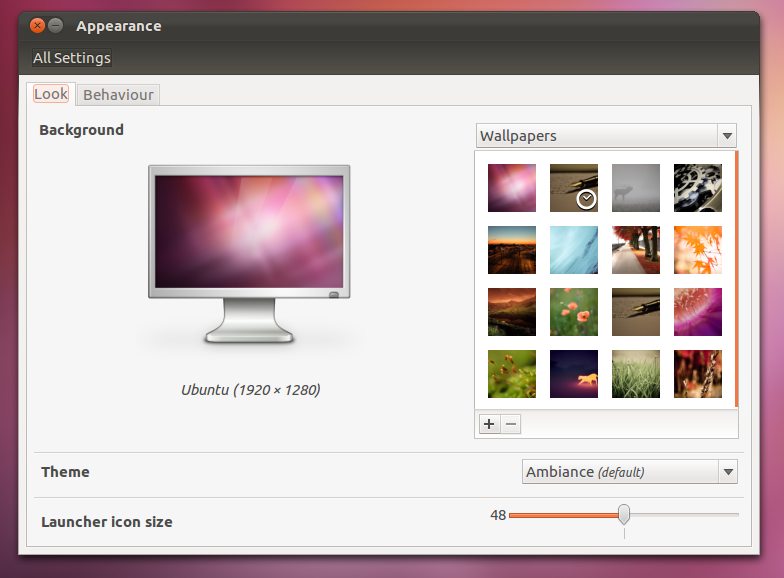Open the Wallpapers source dropdown
This screenshot has width=784, height=578.
pyautogui.click(x=606, y=136)
